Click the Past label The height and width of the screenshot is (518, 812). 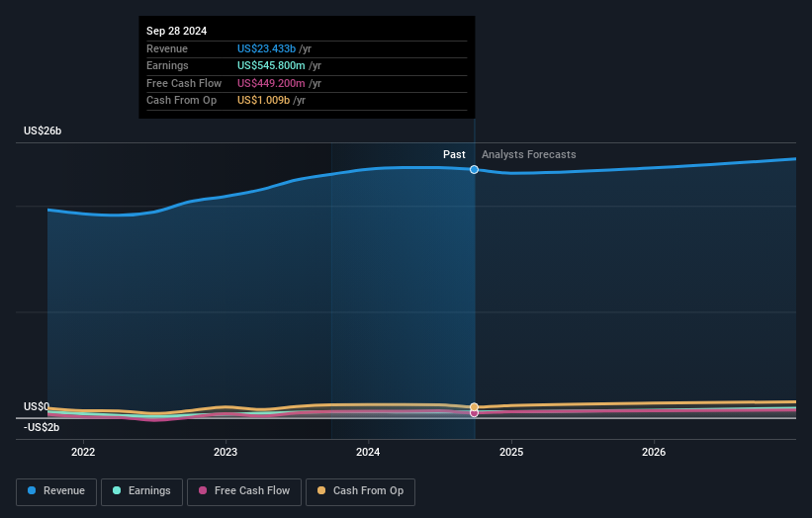tap(454, 154)
